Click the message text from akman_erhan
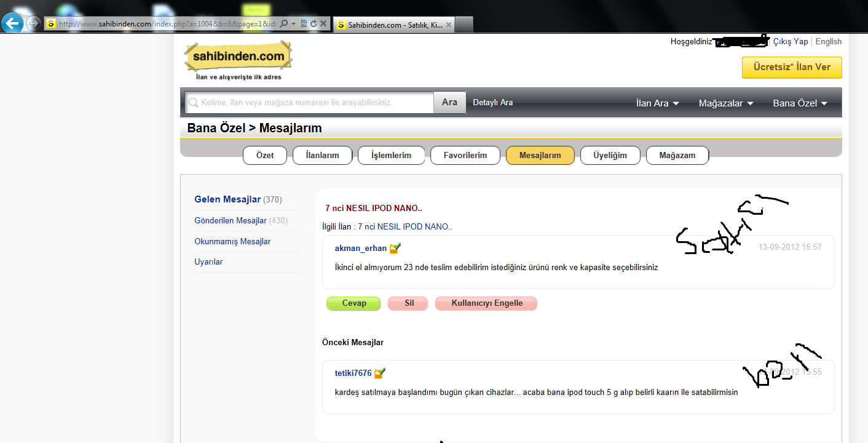Screen dimensions: 868x443 [x=497, y=268]
